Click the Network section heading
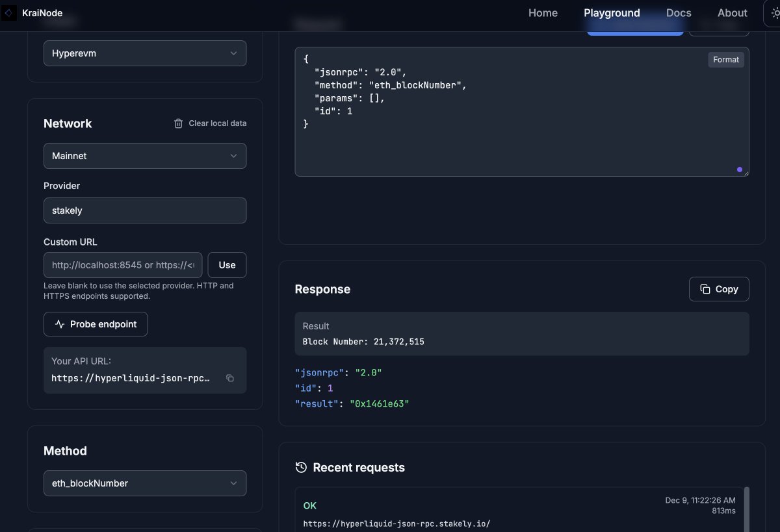Screen dimensions: 780x532 click(x=68, y=123)
